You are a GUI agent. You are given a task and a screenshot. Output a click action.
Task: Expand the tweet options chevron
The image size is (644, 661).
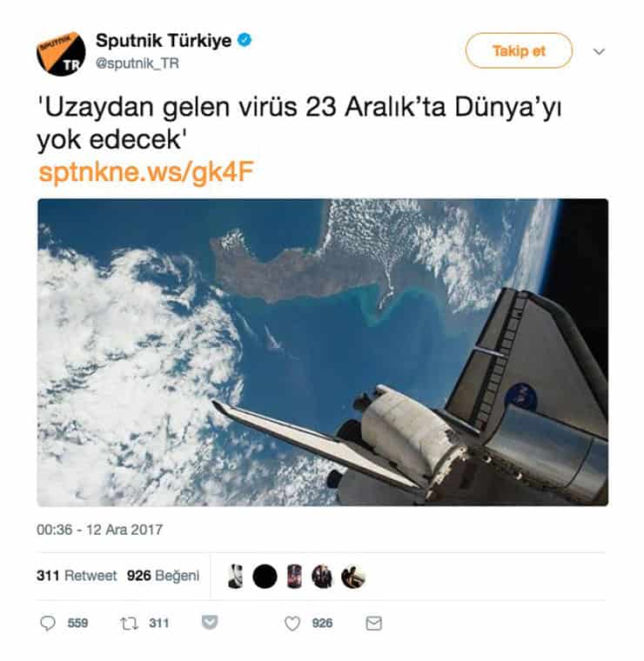(x=599, y=51)
